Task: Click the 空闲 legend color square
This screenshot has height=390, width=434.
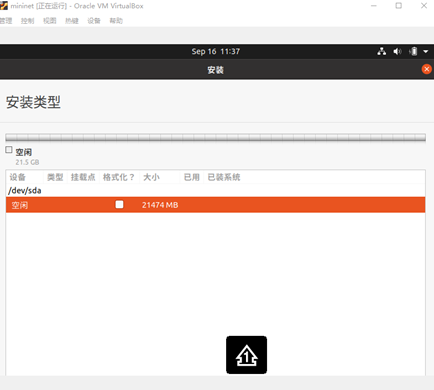Action: (9, 150)
